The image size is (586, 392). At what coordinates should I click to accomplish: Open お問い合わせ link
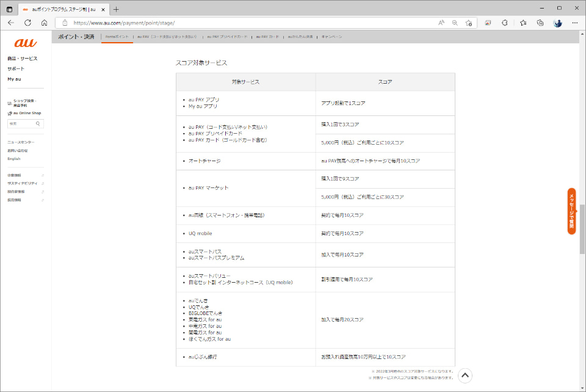pyautogui.click(x=18, y=151)
